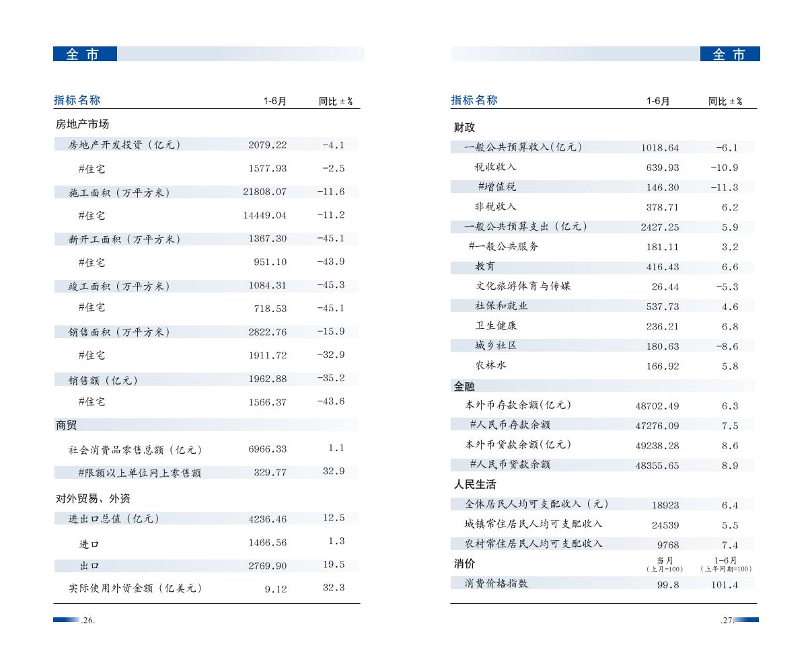
Task: Click the 金融 section heading
Action: click(464, 387)
